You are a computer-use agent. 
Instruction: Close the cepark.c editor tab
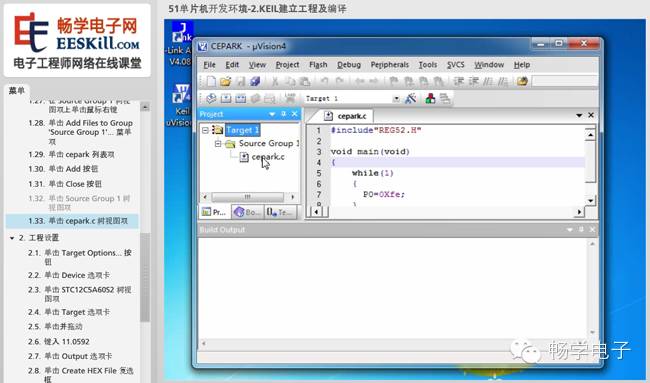(x=591, y=115)
